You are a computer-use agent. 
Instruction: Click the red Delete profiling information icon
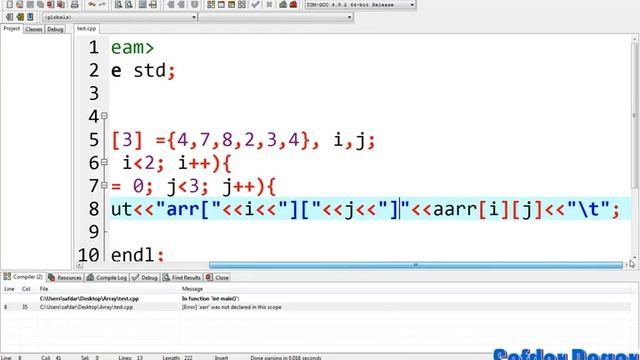tap(293, 4)
